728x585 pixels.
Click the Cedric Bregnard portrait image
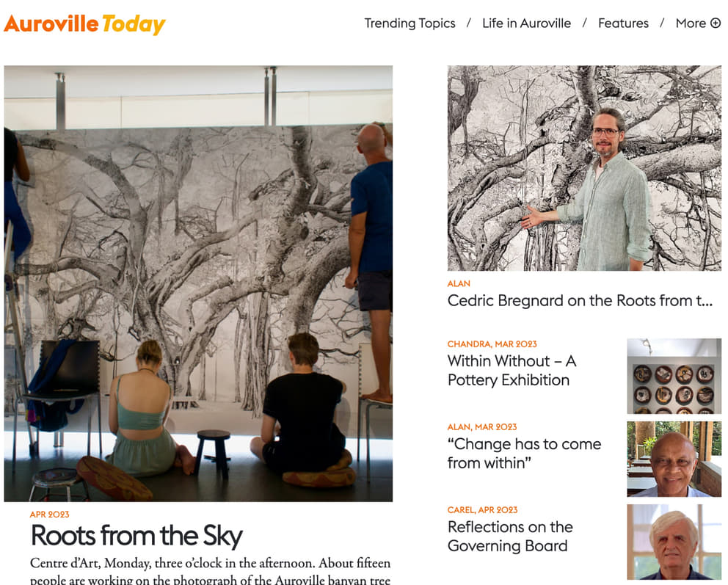[x=585, y=168]
